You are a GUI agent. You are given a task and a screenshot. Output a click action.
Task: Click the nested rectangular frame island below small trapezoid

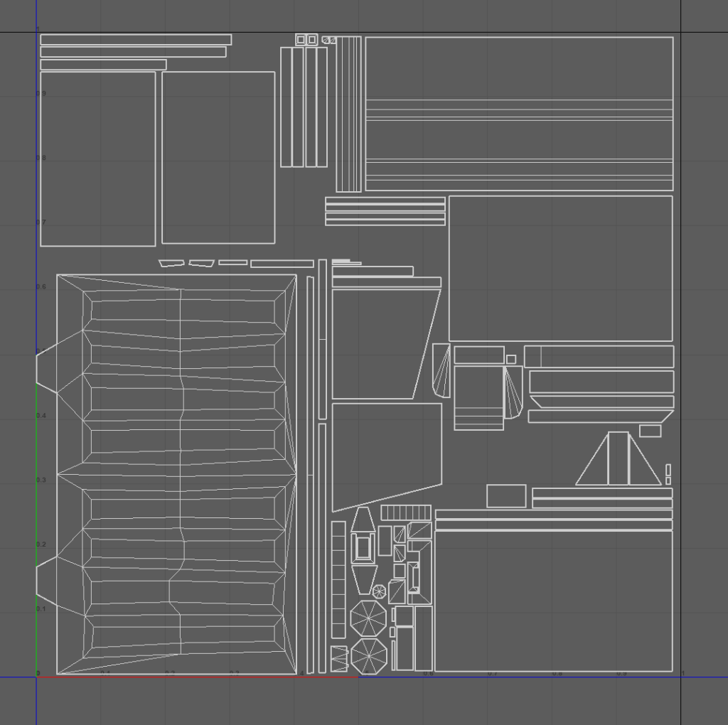(363, 548)
